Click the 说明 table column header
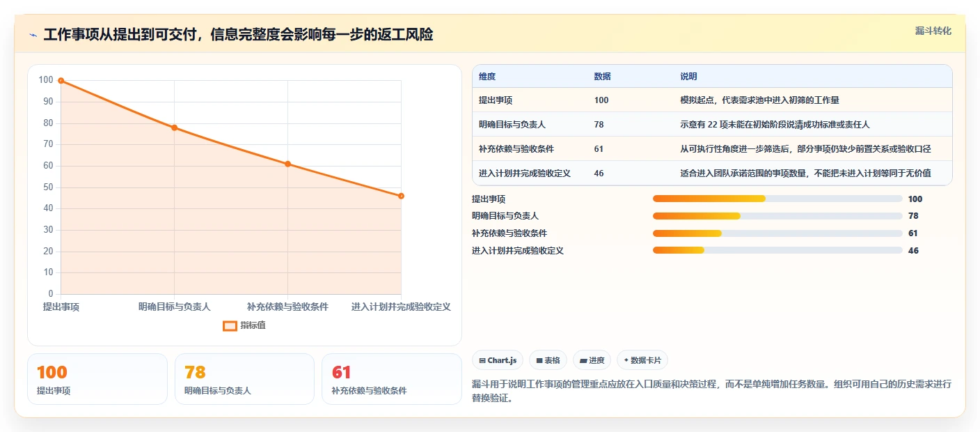Screen dimensions: 980x432 click(x=688, y=77)
